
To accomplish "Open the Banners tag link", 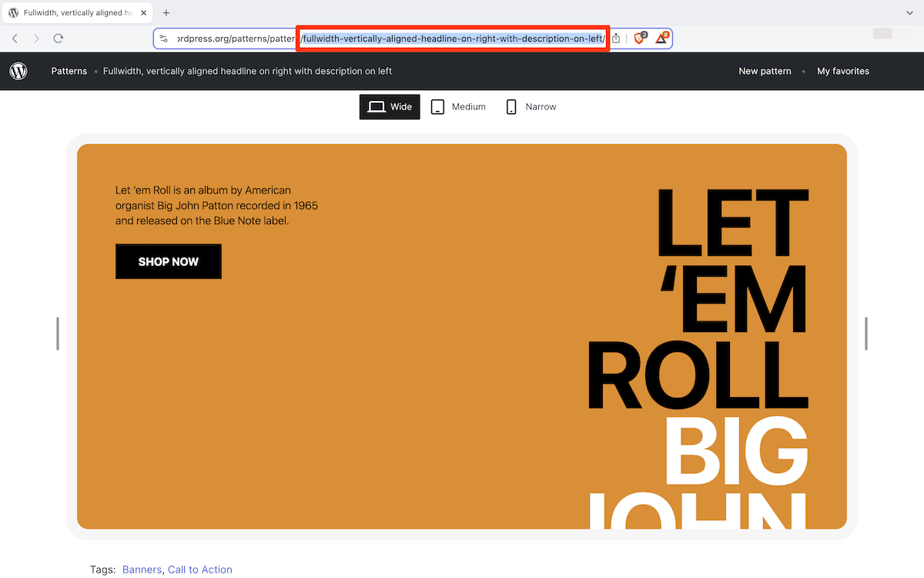I will 142,569.
